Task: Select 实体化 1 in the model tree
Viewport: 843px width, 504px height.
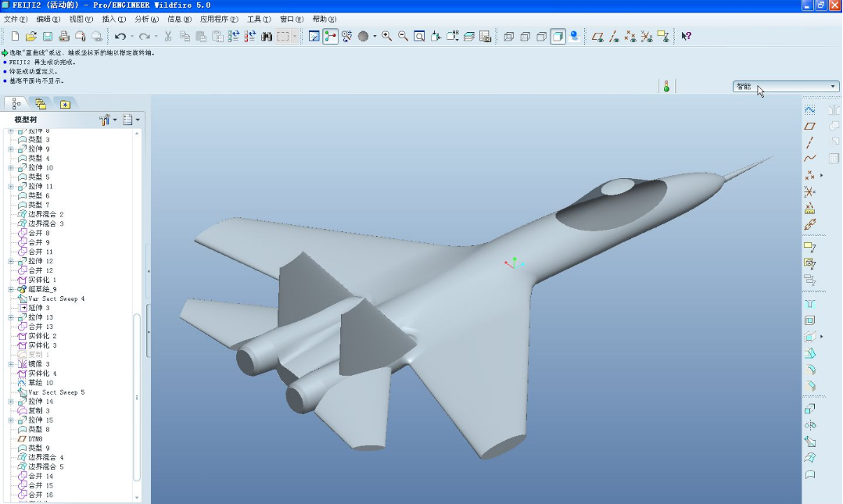Action: (x=42, y=280)
